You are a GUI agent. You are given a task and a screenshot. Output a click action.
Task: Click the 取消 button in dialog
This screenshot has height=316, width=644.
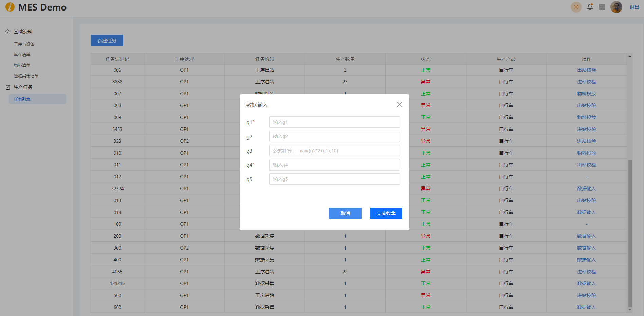point(345,213)
